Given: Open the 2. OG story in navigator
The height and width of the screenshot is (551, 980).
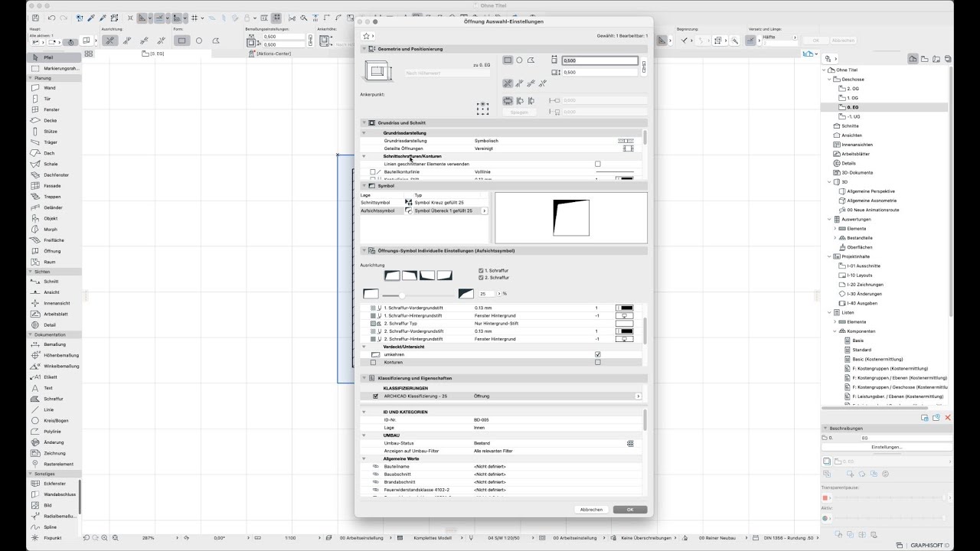Looking at the screenshot, I should click(853, 89).
